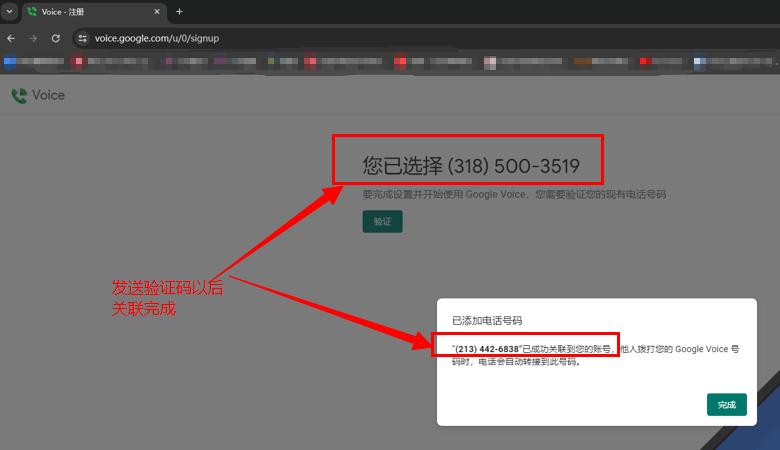The width and height of the screenshot is (780, 450).
Task: Select the Voice - 注册 browser tab
Action: coord(94,11)
